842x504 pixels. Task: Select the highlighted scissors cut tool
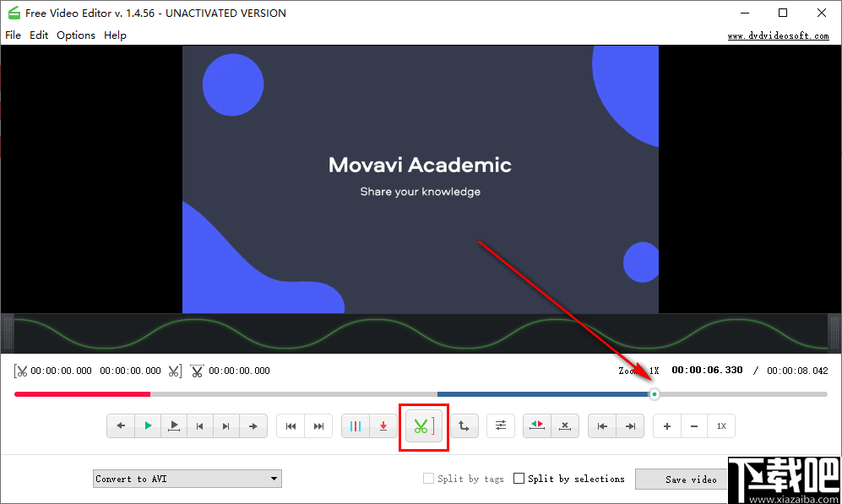tap(424, 425)
